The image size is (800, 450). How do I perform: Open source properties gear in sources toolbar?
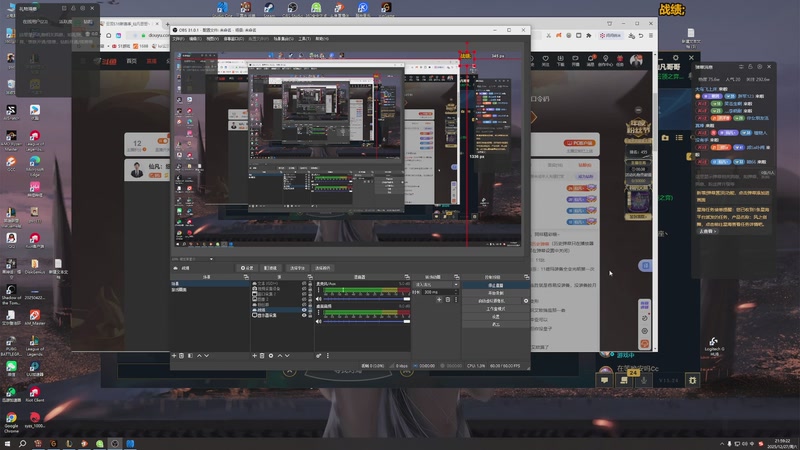pyautogui.click(x=271, y=356)
